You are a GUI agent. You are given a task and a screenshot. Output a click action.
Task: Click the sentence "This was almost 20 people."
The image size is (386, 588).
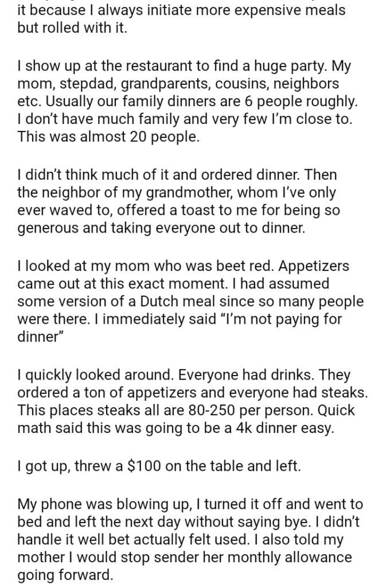108,137
